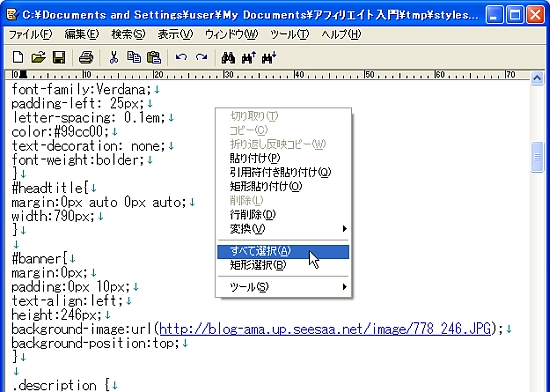Choose 貼り付け(P) from the context menu
The height and width of the screenshot is (392, 550).
[283, 158]
